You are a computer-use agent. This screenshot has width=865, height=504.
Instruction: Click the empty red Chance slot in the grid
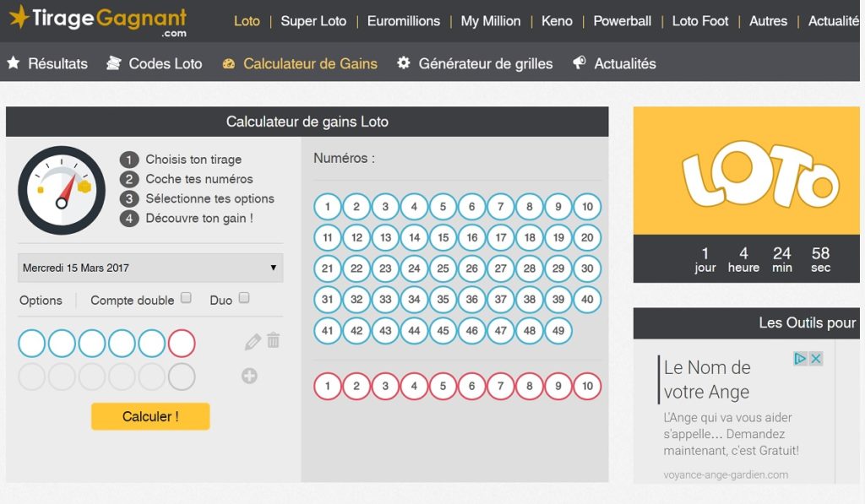point(182,343)
